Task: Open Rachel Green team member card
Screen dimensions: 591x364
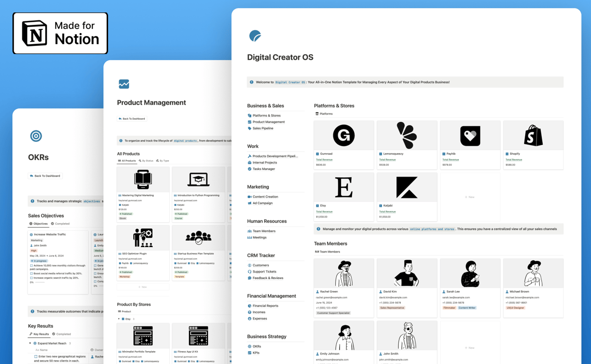Action: tap(344, 288)
